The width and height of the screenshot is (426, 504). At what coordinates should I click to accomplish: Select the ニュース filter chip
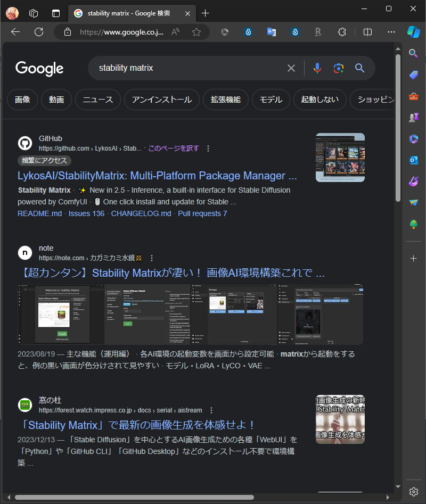click(98, 100)
